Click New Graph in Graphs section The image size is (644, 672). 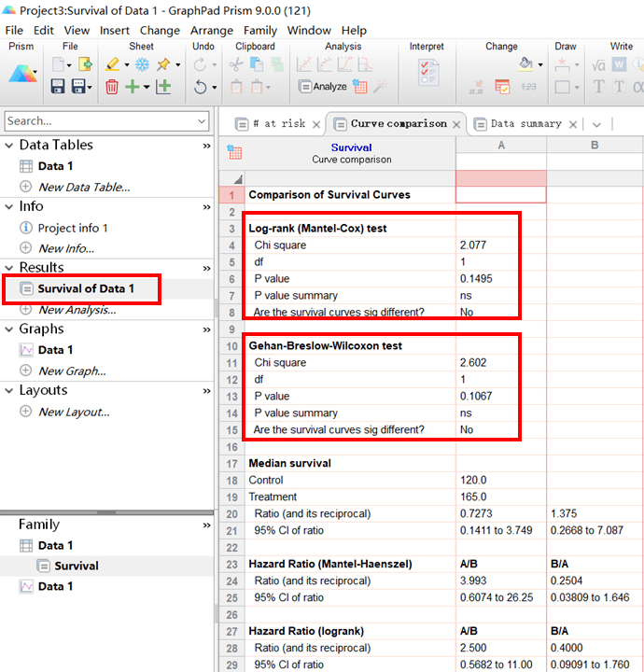pyautogui.click(x=71, y=371)
